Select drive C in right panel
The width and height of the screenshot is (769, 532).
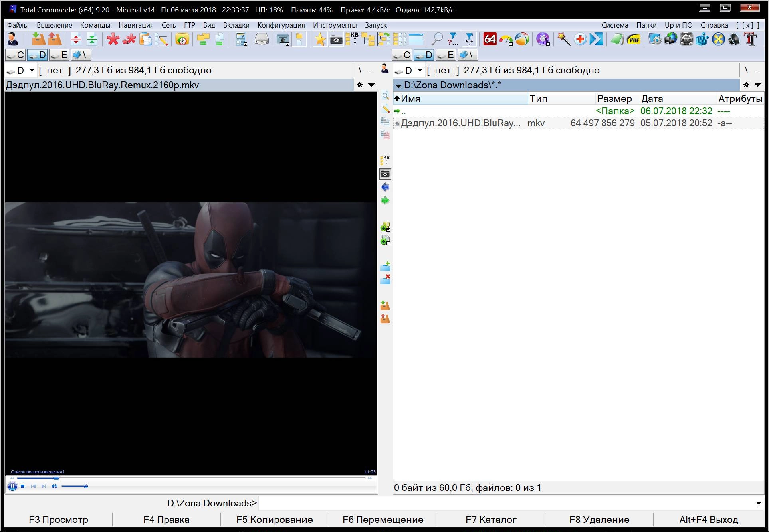[402, 55]
